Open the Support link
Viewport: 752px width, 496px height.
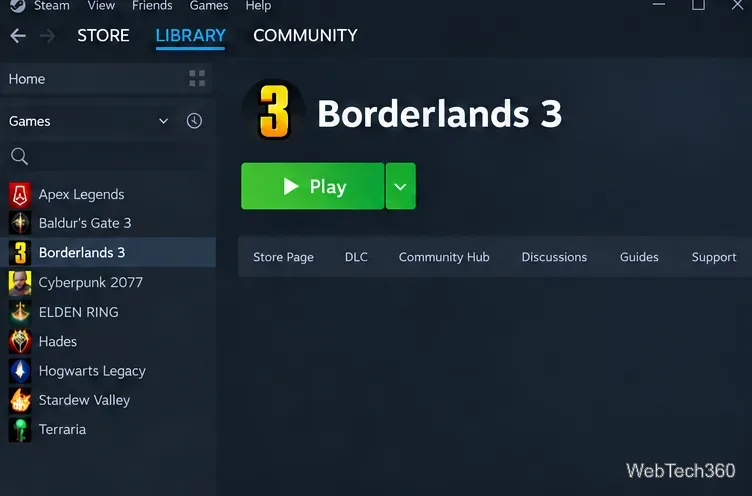pyautogui.click(x=714, y=257)
